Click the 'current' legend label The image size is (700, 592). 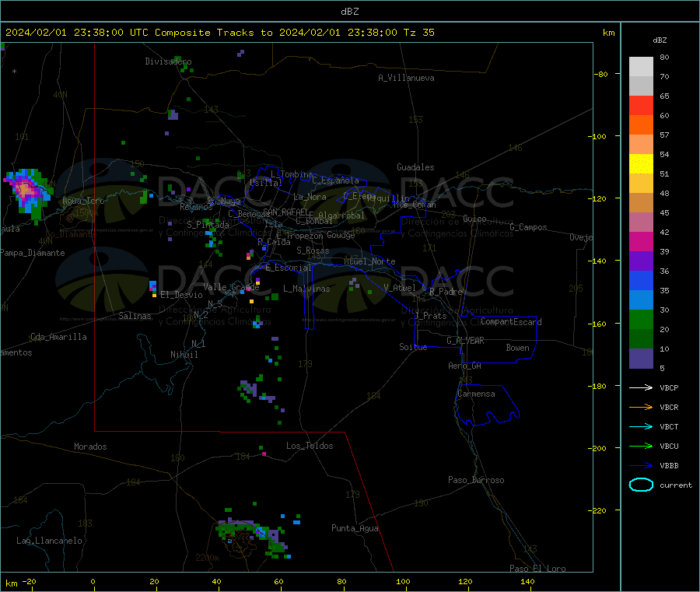pos(676,485)
